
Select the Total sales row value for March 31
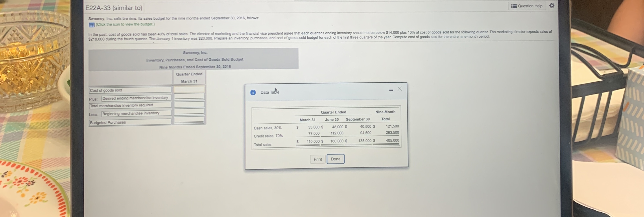click(313, 141)
